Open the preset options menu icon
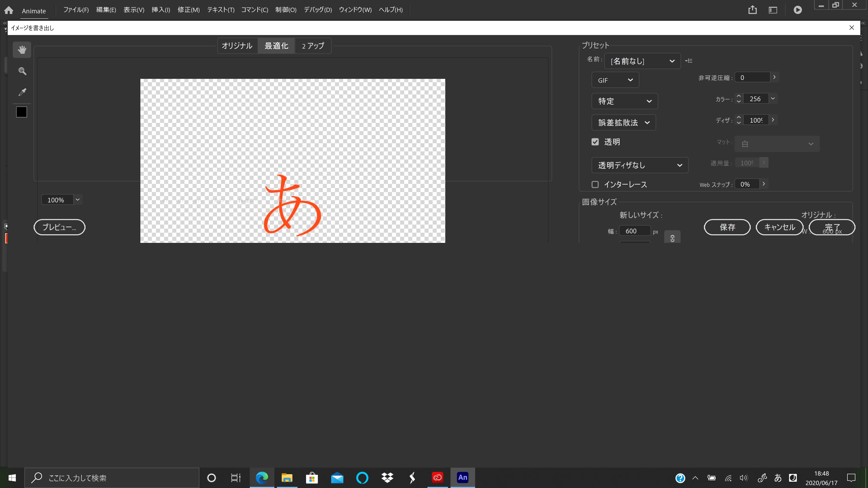This screenshot has height=488, width=868. click(689, 61)
